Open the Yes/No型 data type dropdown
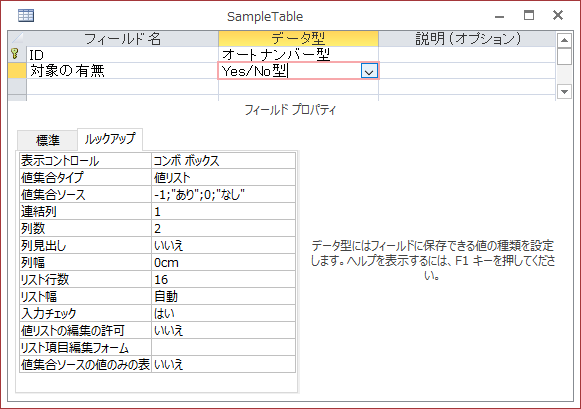The width and height of the screenshot is (581, 409). [369, 71]
